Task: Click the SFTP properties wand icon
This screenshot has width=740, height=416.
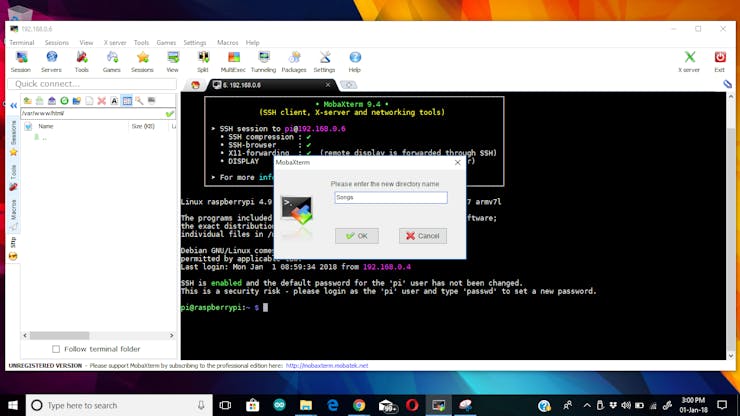Action: (x=139, y=101)
